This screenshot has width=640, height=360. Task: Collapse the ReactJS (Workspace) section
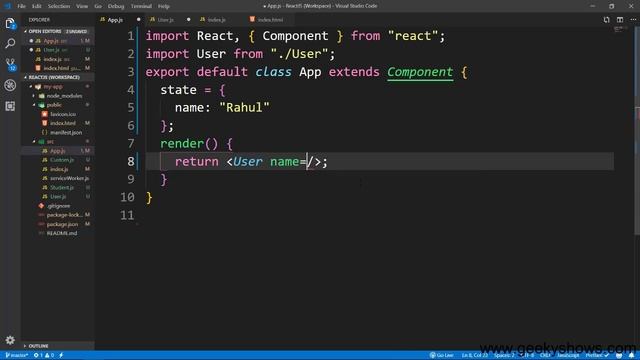pyautogui.click(x=58, y=77)
